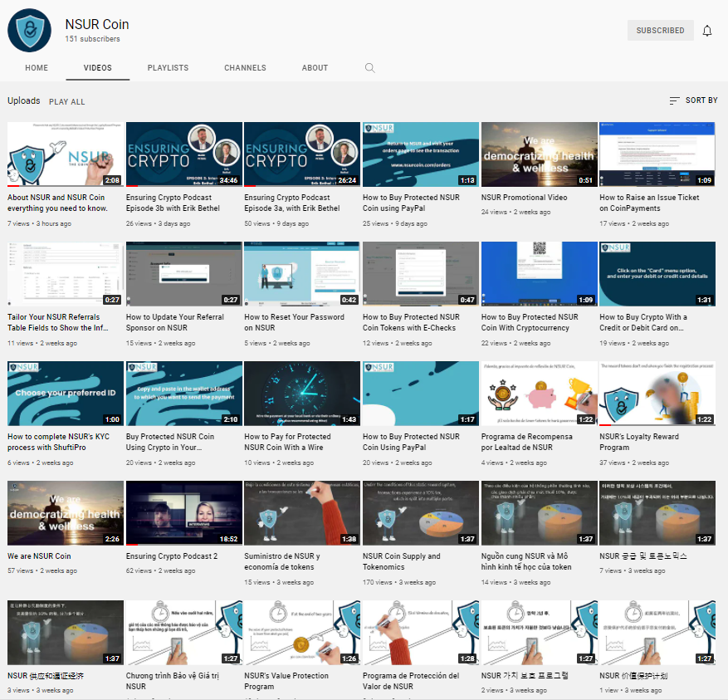728x700 pixels.
Task: Click How to Raise an Issue Ticket title
Action: tap(649, 203)
